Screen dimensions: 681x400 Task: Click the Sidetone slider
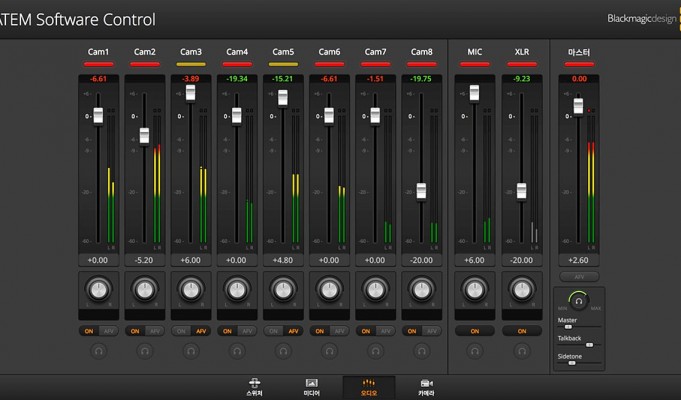tap(579, 363)
